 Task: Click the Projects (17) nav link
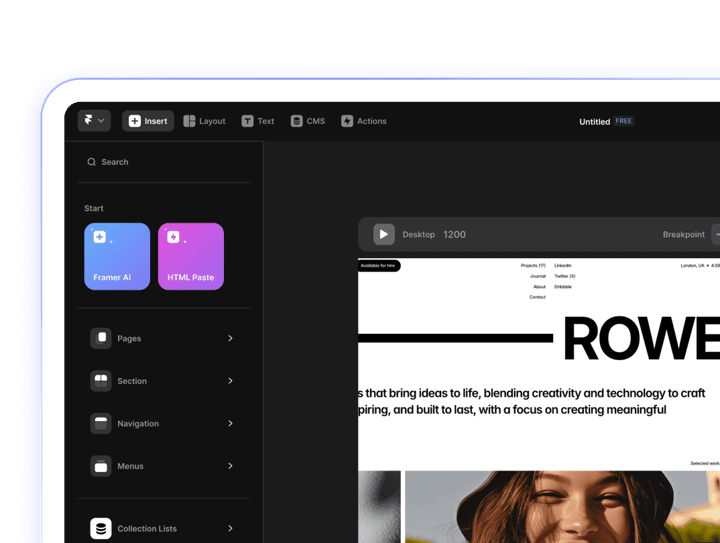533,265
